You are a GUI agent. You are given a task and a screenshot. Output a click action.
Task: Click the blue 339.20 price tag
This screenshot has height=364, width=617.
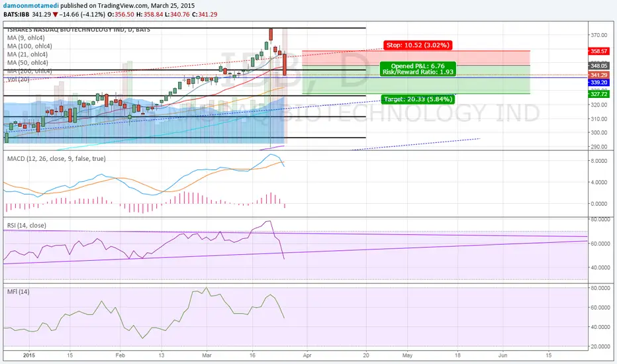(598, 82)
